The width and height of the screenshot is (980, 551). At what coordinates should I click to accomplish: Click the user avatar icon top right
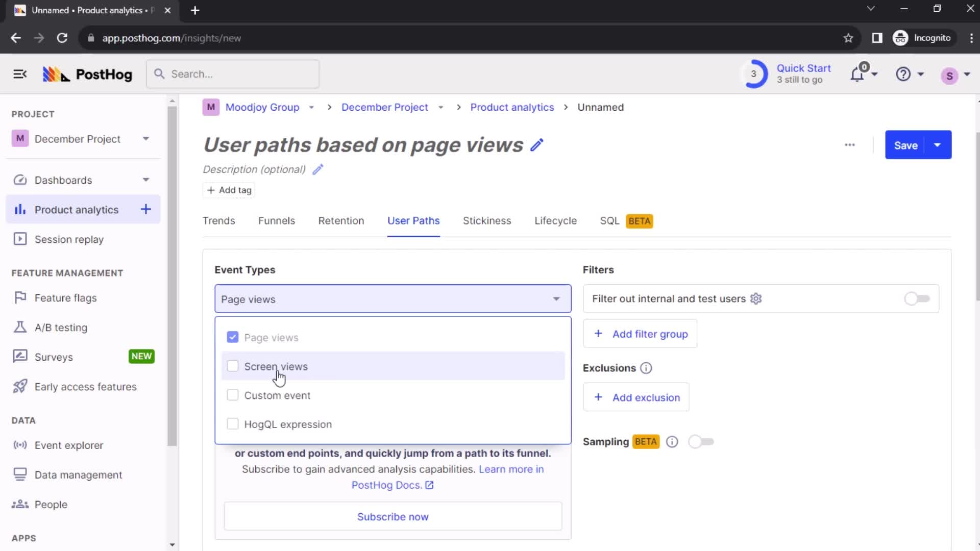click(950, 74)
